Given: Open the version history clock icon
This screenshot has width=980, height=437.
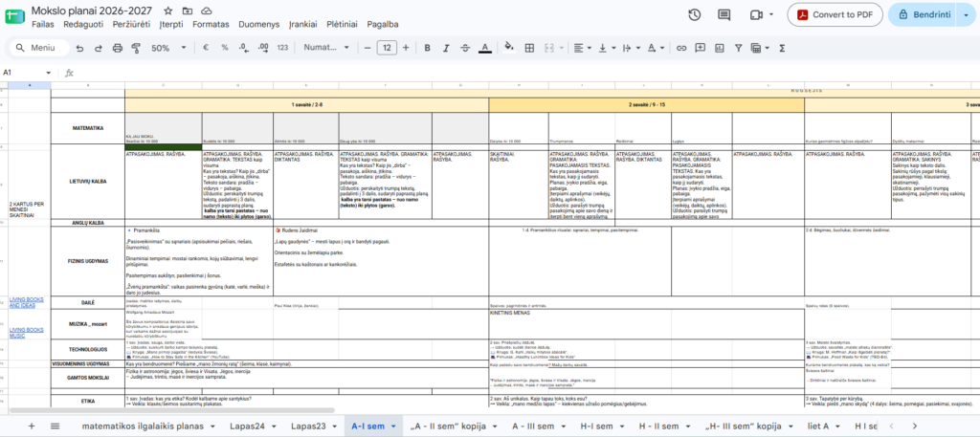Looking at the screenshot, I should pos(694,15).
